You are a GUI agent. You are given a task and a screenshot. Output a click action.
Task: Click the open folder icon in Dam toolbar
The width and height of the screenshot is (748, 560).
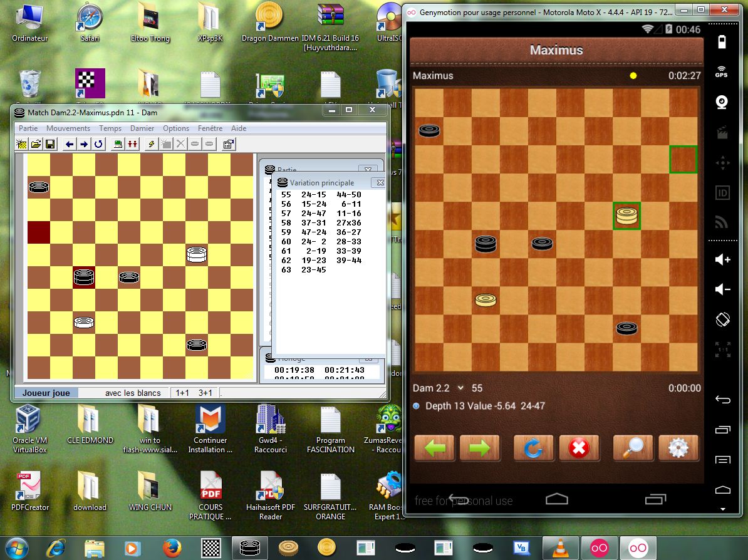(36, 144)
